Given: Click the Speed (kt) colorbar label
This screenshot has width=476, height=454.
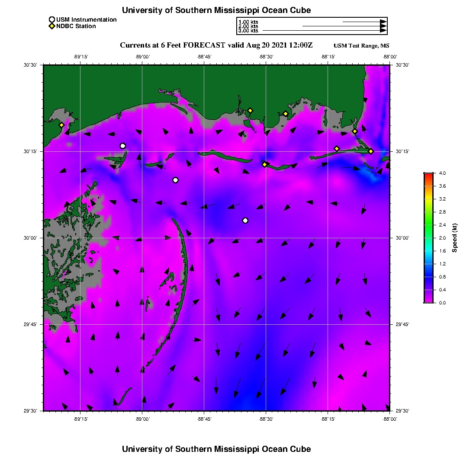Looking at the screenshot, I should click(455, 238).
